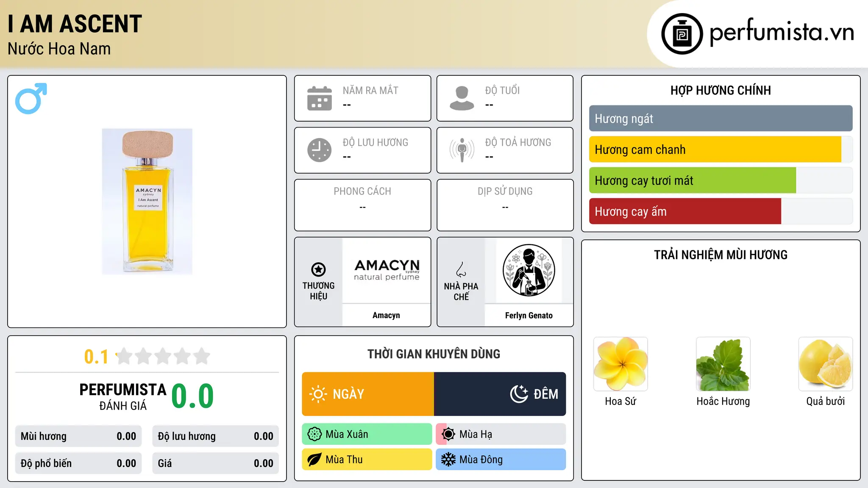Click the sun icon in the Ngày block
Image resolution: width=868 pixels, height=488 pixels.
click(318, 394)
